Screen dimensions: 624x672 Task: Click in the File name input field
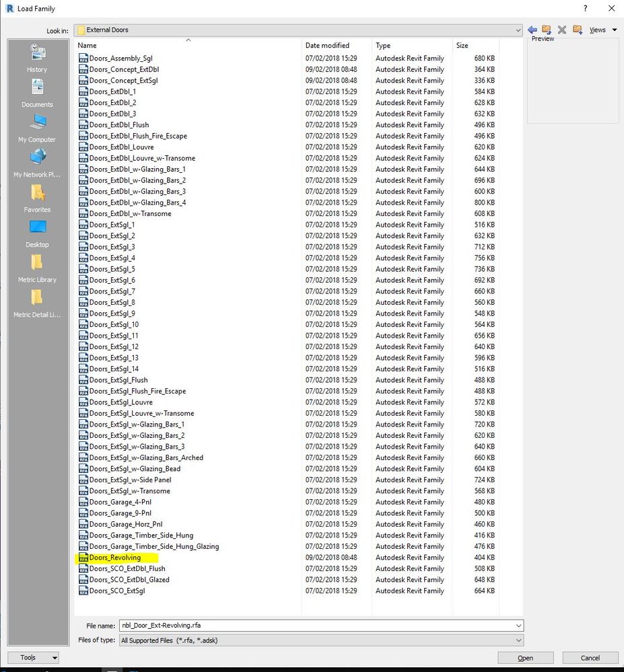tap(316, 626)
